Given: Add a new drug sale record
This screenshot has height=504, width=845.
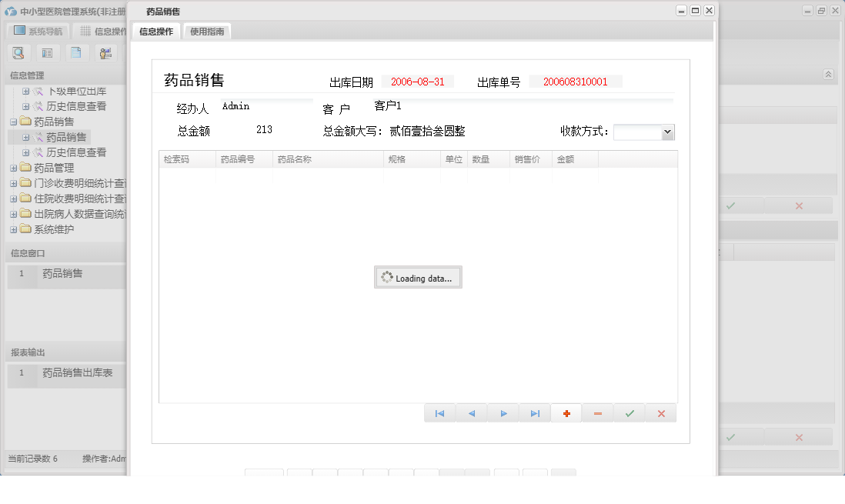Looking at the screenshot, I should [x=566, y=413].
